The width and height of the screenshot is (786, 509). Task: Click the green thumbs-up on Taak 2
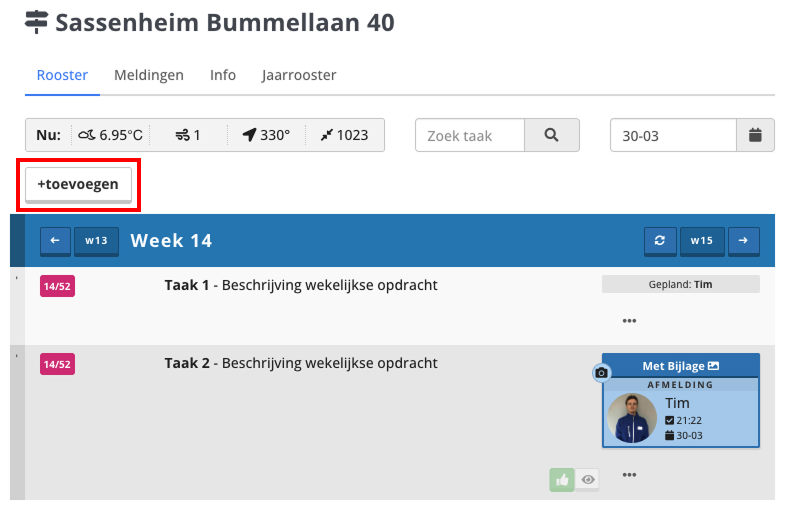(561, 480)
